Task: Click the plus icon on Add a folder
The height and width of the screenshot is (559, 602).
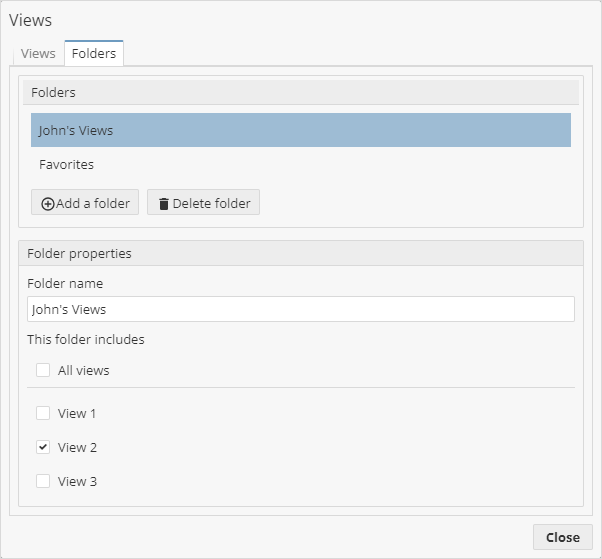Action: 48,203
